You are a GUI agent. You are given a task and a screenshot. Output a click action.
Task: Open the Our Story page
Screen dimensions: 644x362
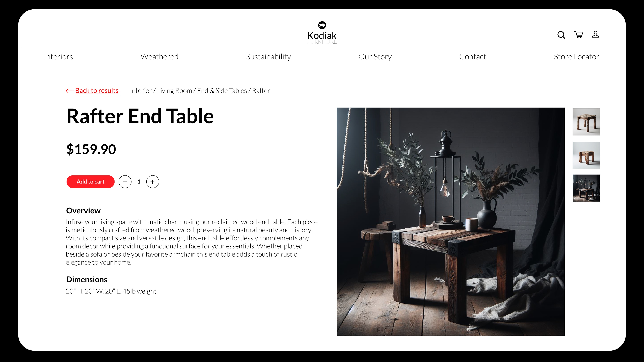click(x=375, y=57)
